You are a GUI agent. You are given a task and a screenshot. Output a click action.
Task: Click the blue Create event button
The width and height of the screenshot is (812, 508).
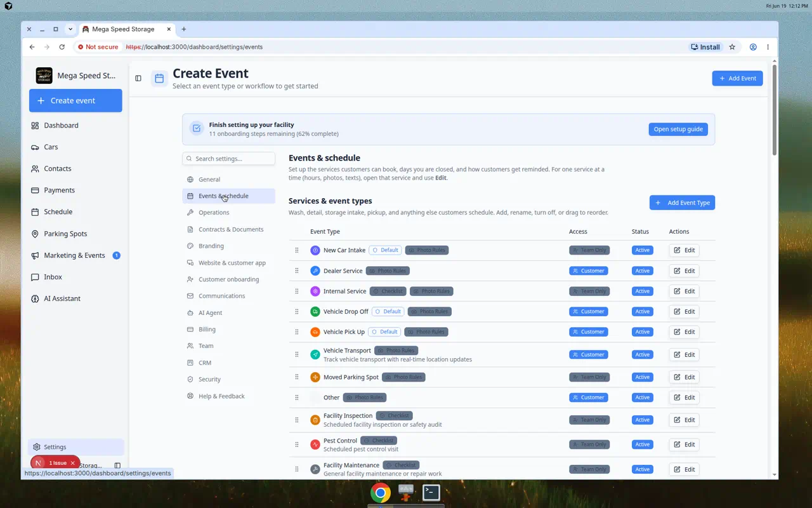[x=75, y=101]
